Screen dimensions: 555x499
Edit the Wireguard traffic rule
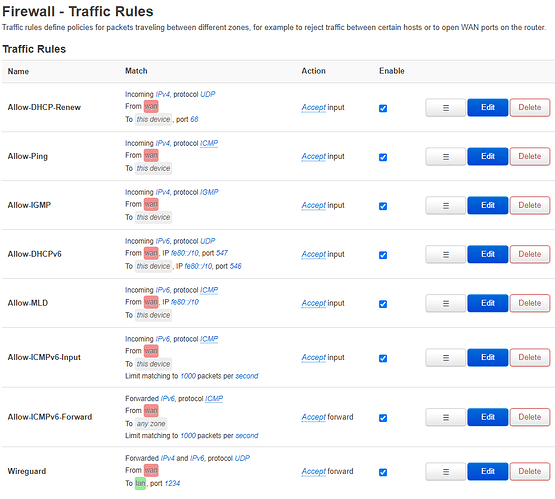[x=487, y=472]
